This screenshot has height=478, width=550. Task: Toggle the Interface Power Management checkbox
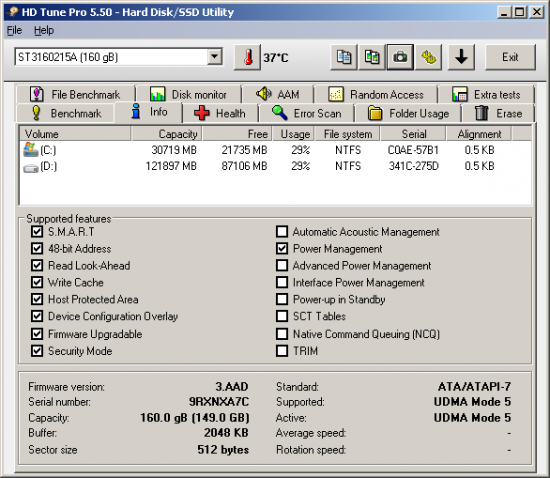pyautogui.click(x=282, y=282)
